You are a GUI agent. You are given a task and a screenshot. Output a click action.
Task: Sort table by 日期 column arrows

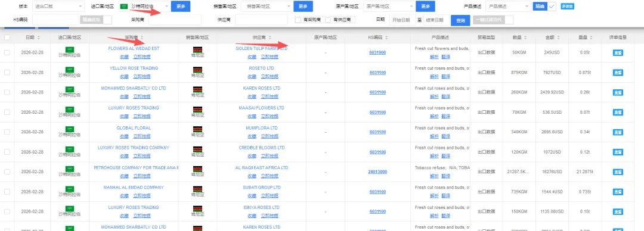tap(38, 38)
